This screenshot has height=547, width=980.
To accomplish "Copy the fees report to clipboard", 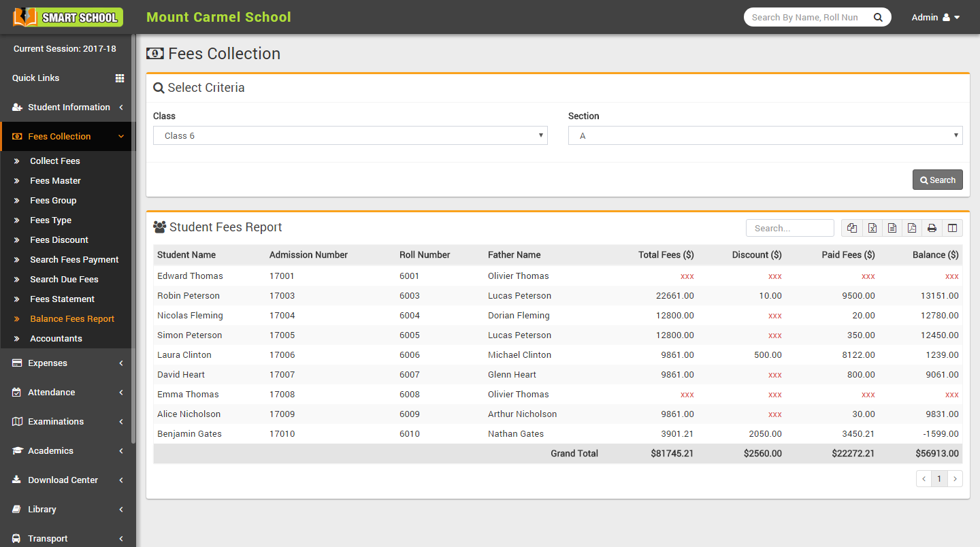I will tap(852, 228).
